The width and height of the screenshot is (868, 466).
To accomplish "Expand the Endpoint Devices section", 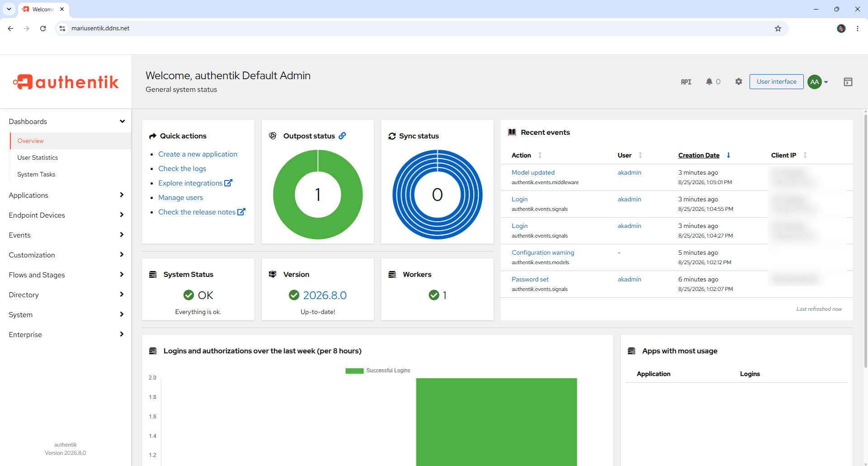I will [122, 215].
